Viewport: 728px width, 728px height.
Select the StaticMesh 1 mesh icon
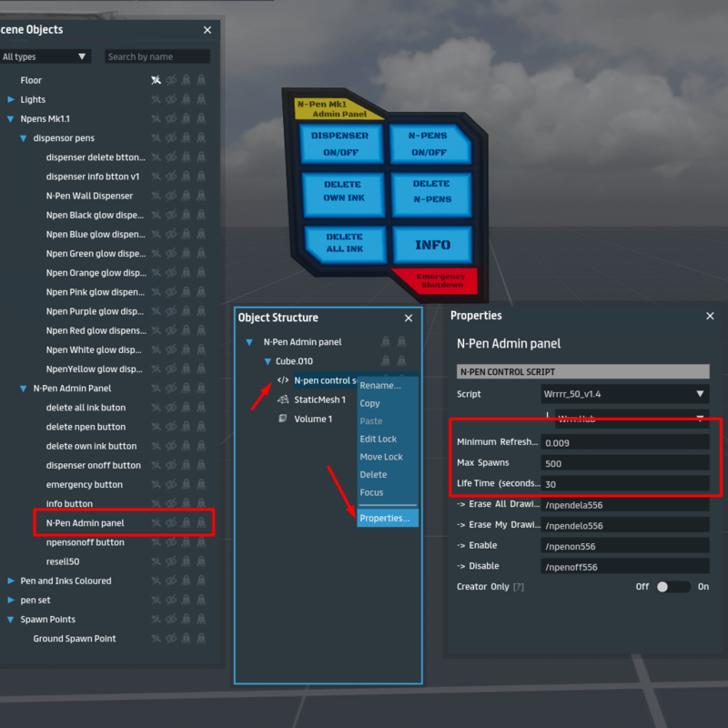click(x=283, y=399)
